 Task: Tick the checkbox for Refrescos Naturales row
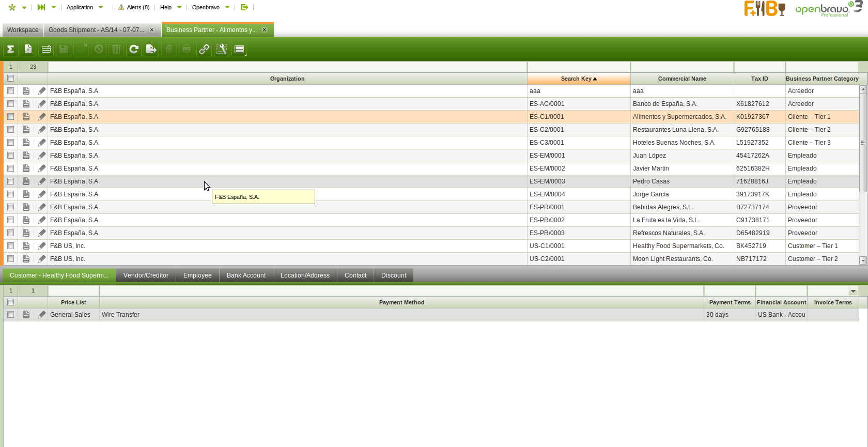click(10, 233)
